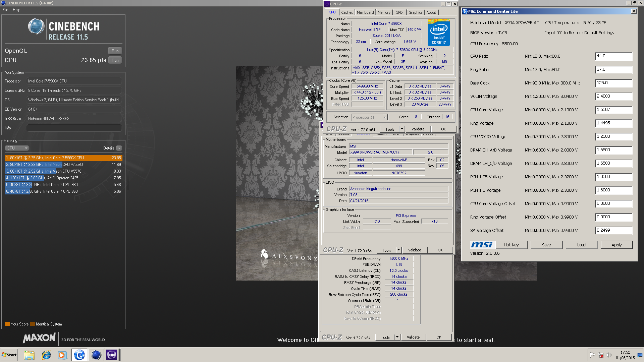Select ranking row Intel Core i7 CPU 860
The width and height of the screenshot is (644, 362).
63,191
